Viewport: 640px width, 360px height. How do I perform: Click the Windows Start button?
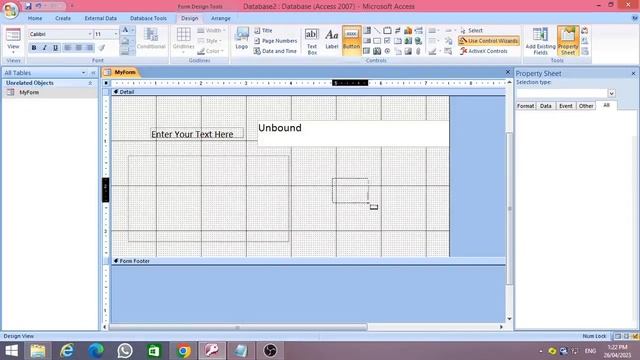11,351
